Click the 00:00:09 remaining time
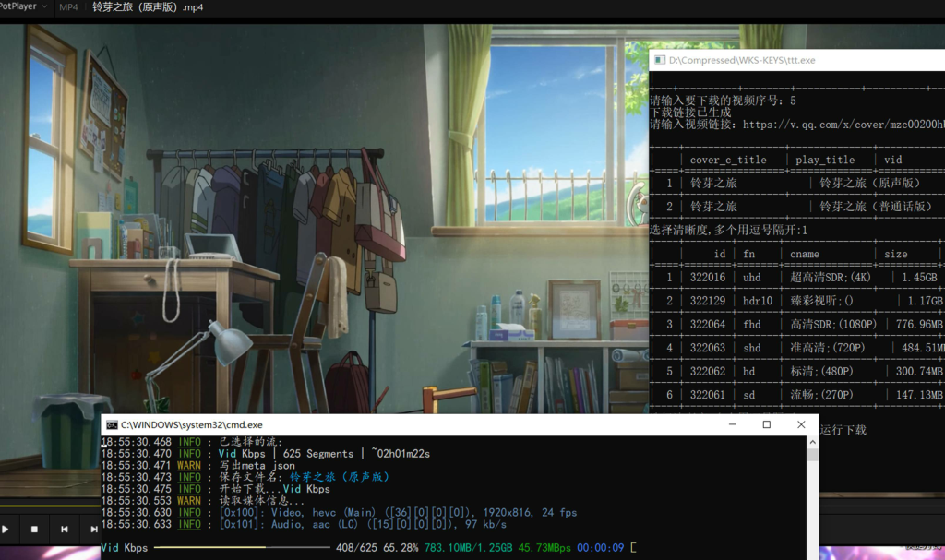 point(600,548)
